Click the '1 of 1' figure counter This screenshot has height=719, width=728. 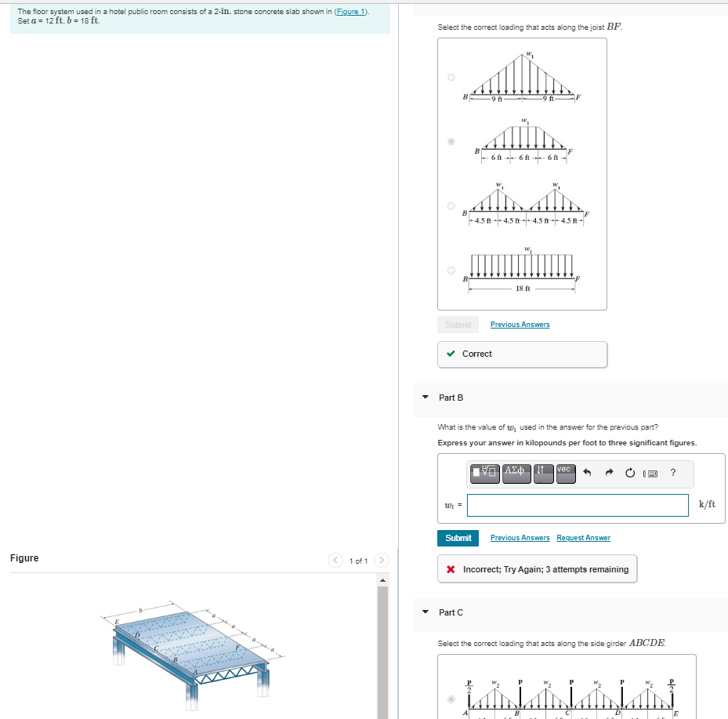tap(358, 561)
